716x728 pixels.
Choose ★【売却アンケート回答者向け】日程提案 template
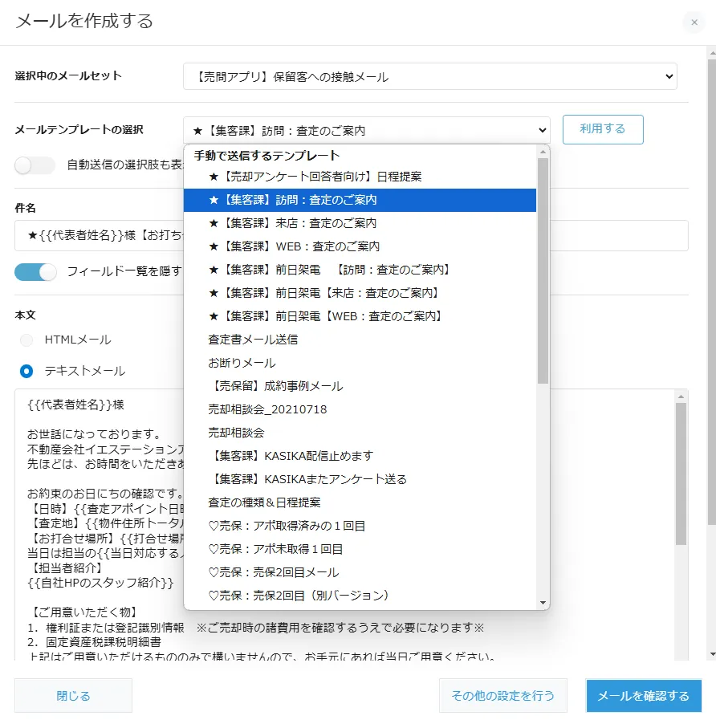coord(315,177)
